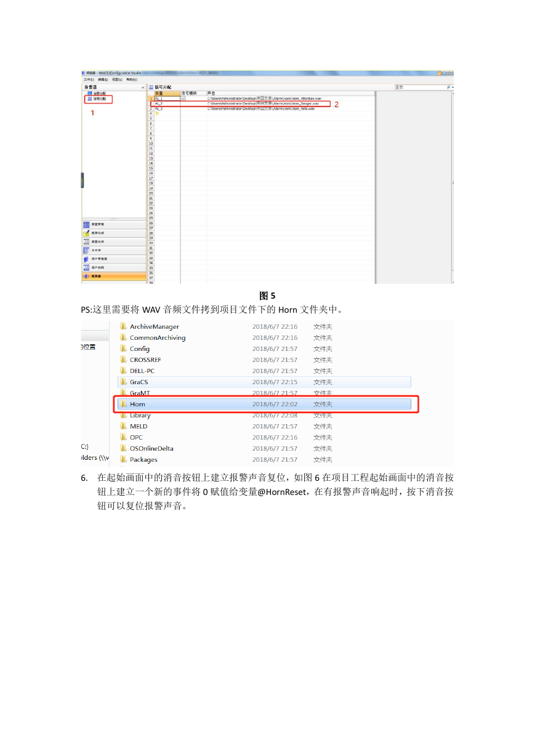Click 文件夹 type in the ArchiveManager row
535x756 pixels.
coord(323,326)
